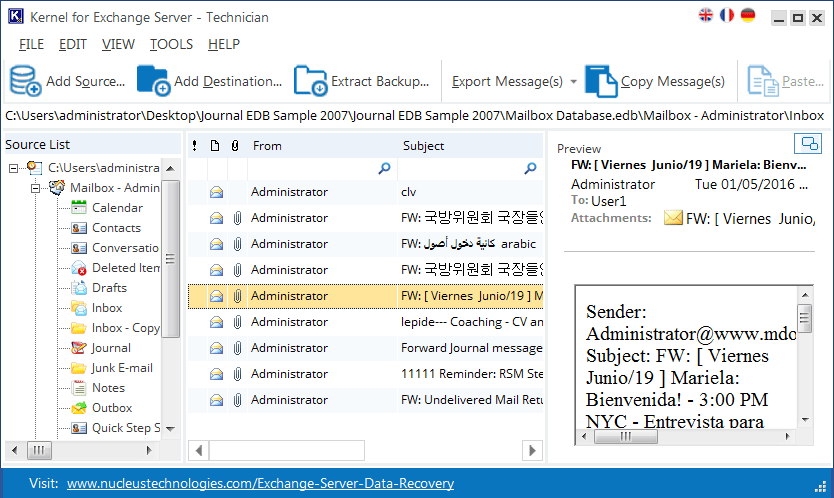834x498 pixels.
Task: Select the Conversatio folder in tree
Action: [x=126, y=248]
